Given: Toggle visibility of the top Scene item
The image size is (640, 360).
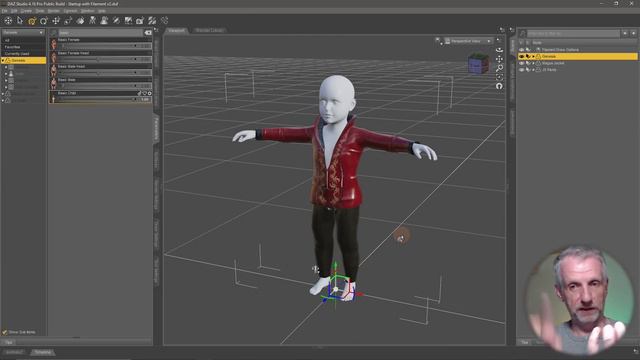Looking at the screenshot, I should 522,50.
